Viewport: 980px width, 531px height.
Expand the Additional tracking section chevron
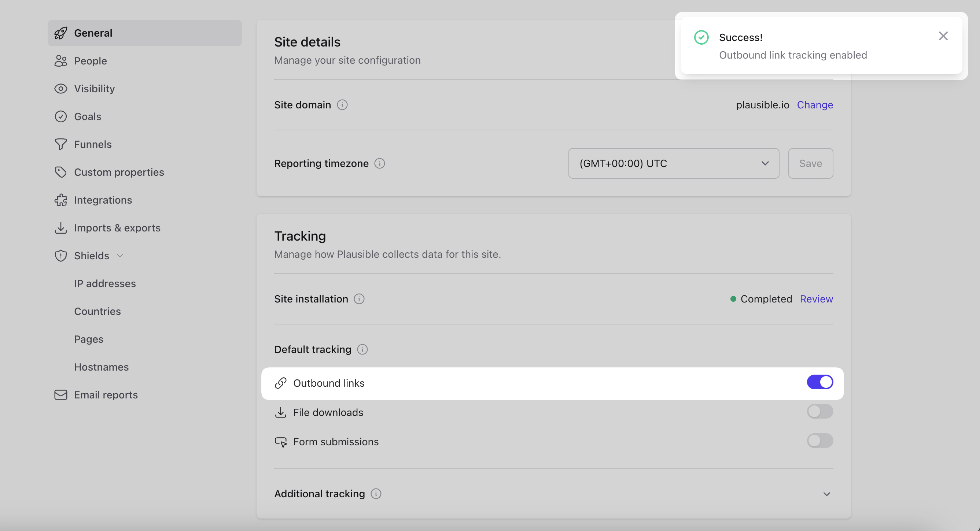pos(827,494)
